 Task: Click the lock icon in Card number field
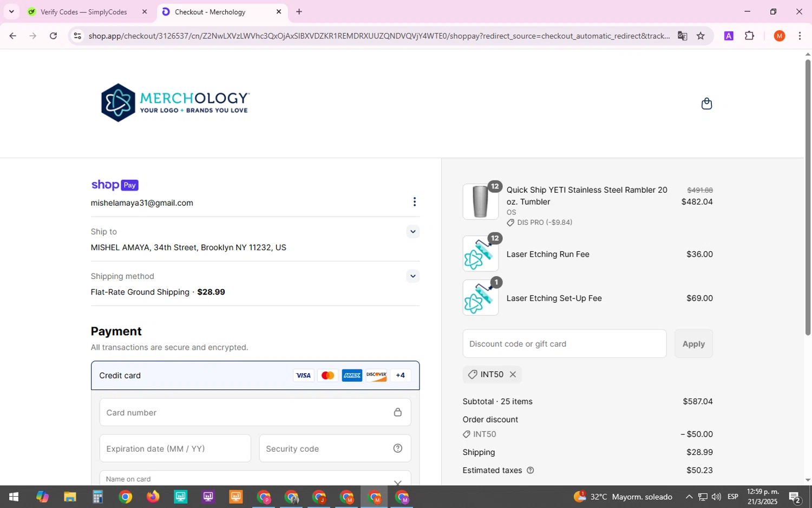point(398,413)
